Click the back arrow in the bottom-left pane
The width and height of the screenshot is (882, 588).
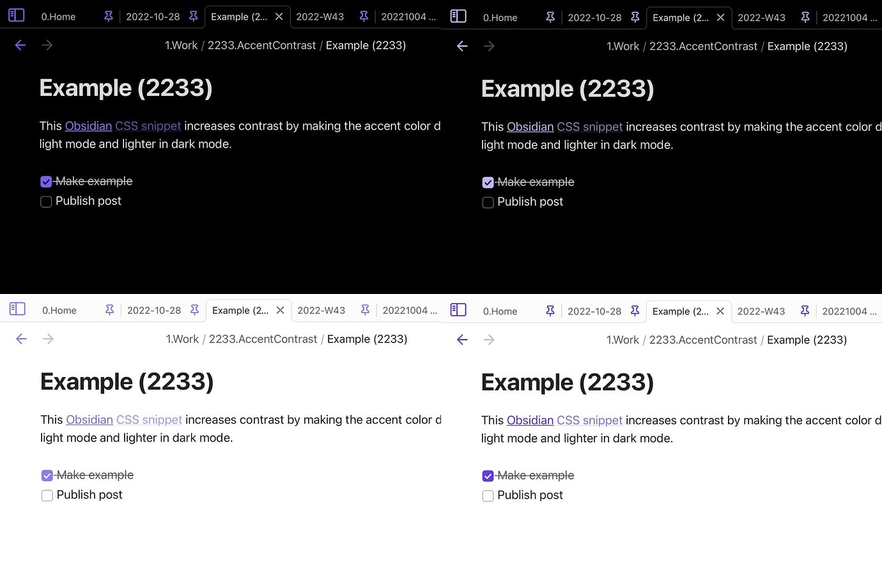click(x=21, y=339)
